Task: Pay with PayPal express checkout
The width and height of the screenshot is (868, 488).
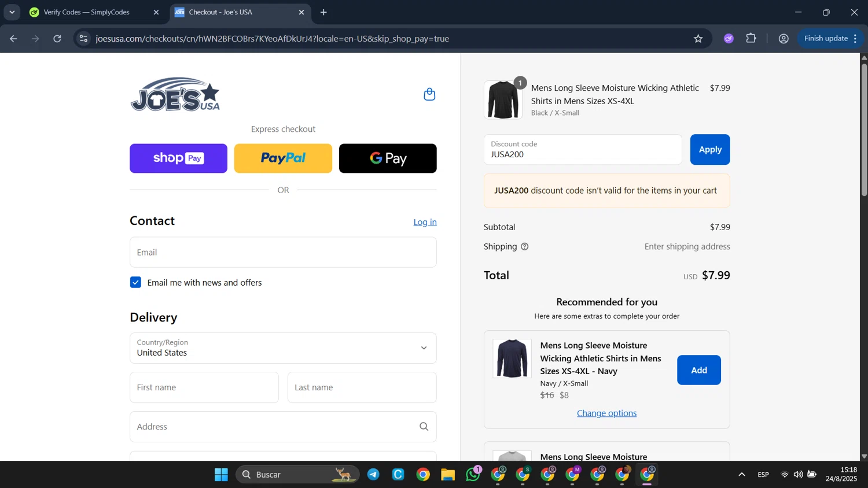Action: pos(283,158)
